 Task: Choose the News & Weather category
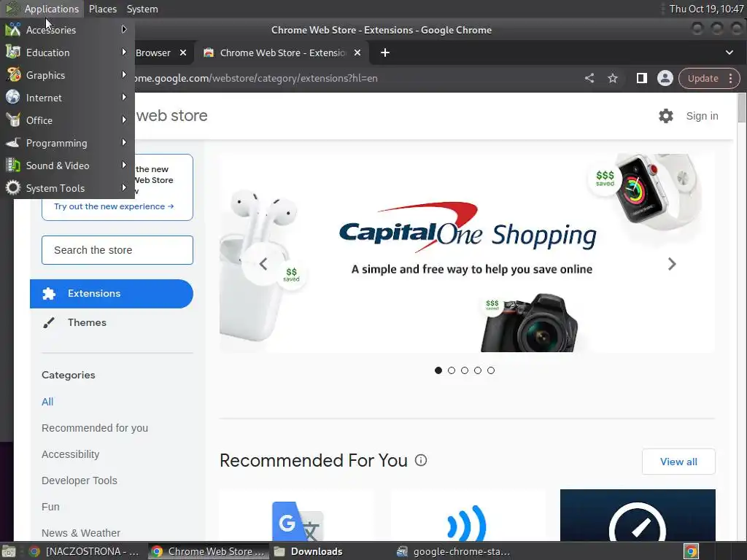point(80,532)
